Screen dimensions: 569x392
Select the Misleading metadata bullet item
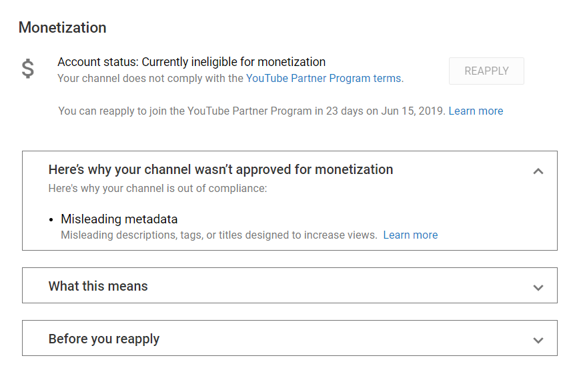click(x=119, y=219)
